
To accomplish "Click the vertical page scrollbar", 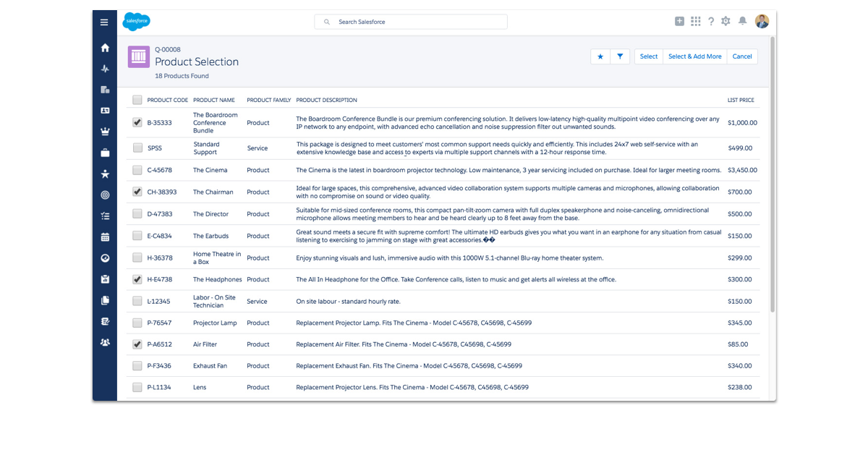I will tap(773, 174).
